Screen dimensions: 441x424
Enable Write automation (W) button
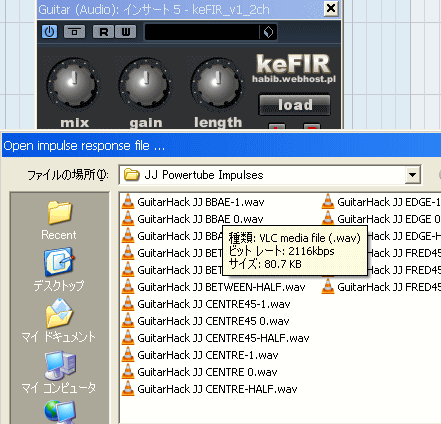(125, 32)
